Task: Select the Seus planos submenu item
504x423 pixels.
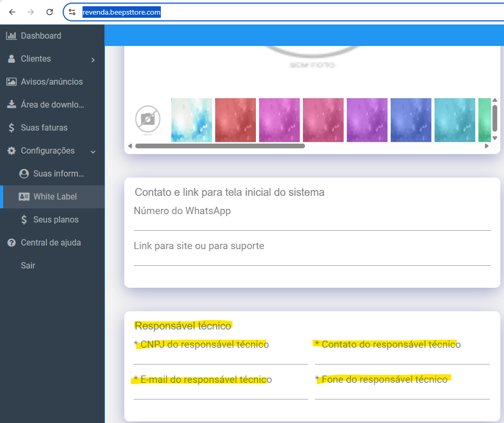Action: (52, 219)
